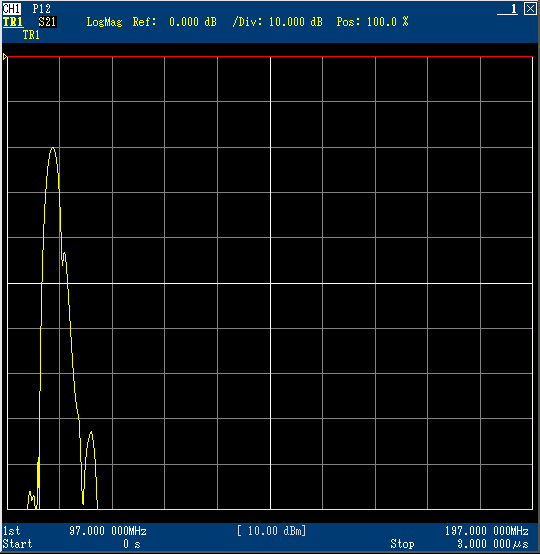The image size is (540, 554).
Task: Click the underlined TR1 trace label
Action: point(13,22)
